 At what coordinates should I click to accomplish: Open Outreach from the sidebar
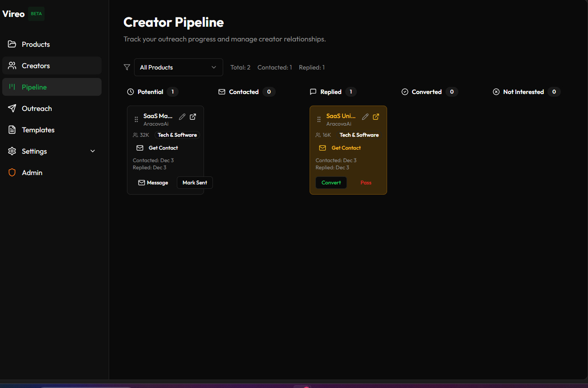coord(52,108)
